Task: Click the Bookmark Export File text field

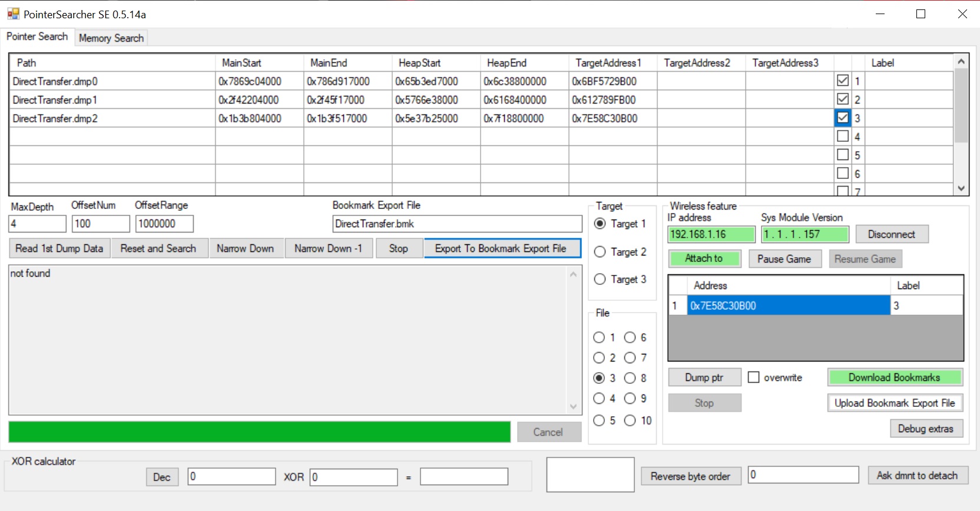Action: point(457,224)
